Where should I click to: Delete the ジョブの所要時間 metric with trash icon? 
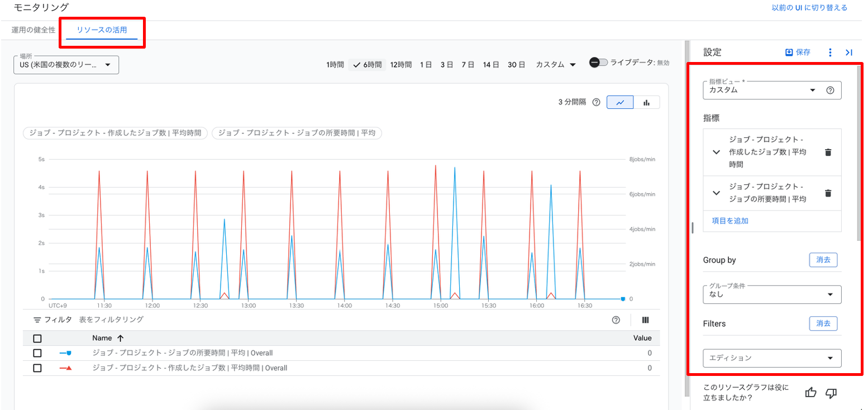pyautogui.click(x=828, y=193)
